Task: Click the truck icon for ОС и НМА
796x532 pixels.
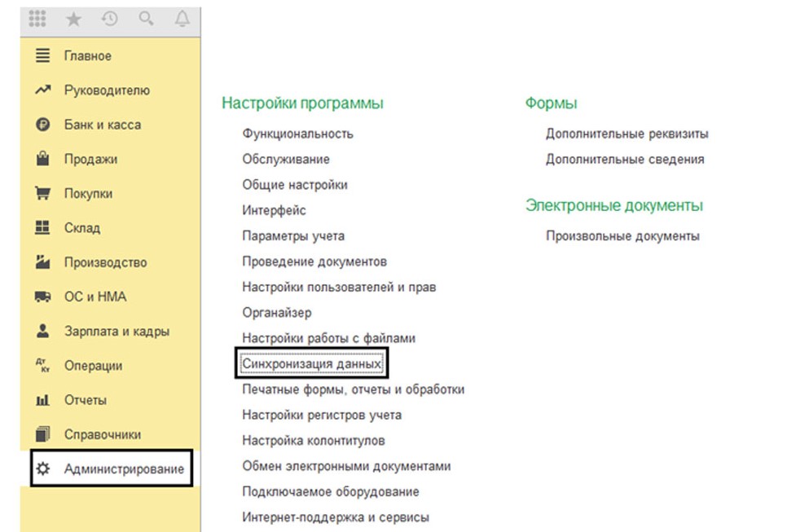Action: 43,297
